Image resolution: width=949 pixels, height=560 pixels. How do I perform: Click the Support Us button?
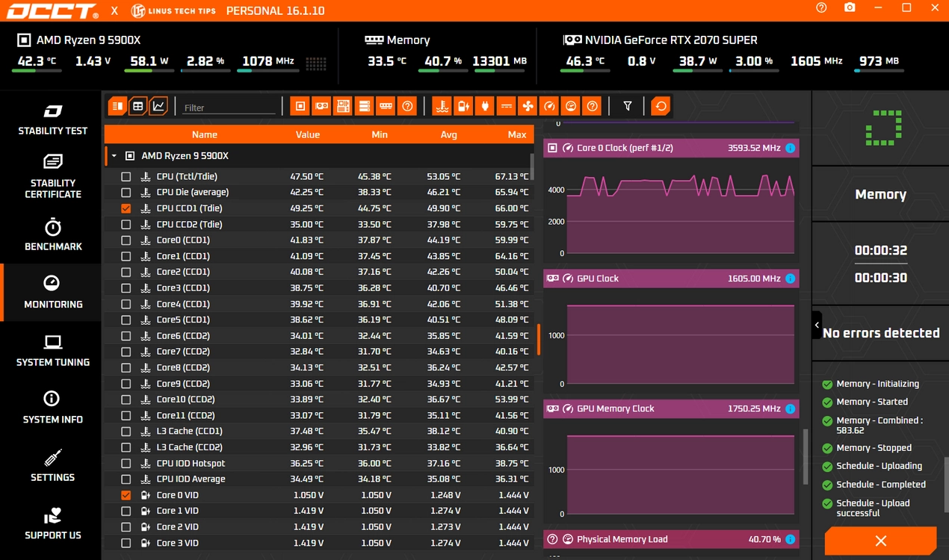52,524
